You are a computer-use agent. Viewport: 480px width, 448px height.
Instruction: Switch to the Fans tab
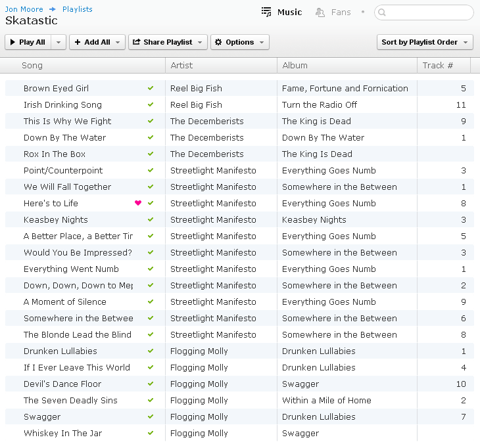click(333, 12)
